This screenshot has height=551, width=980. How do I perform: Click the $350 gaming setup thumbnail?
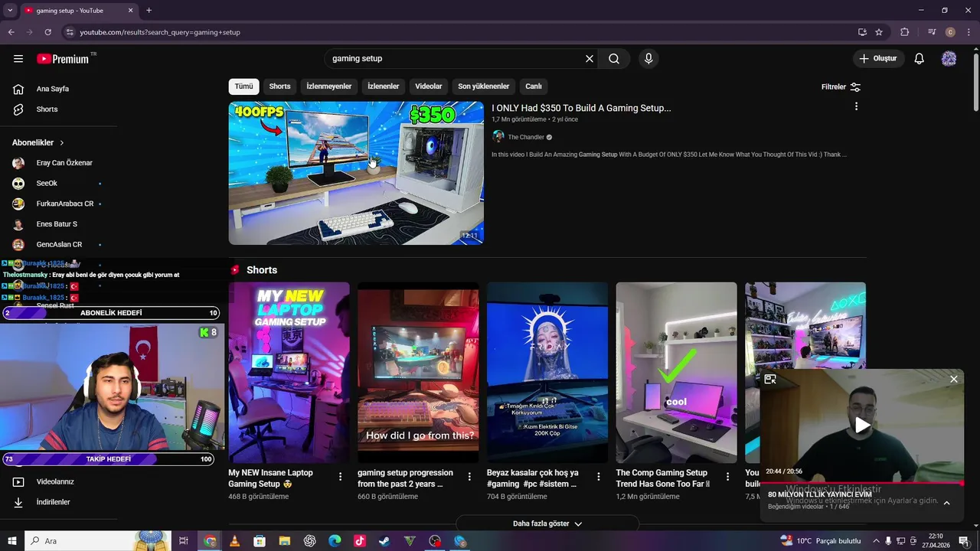pos(356,173)
